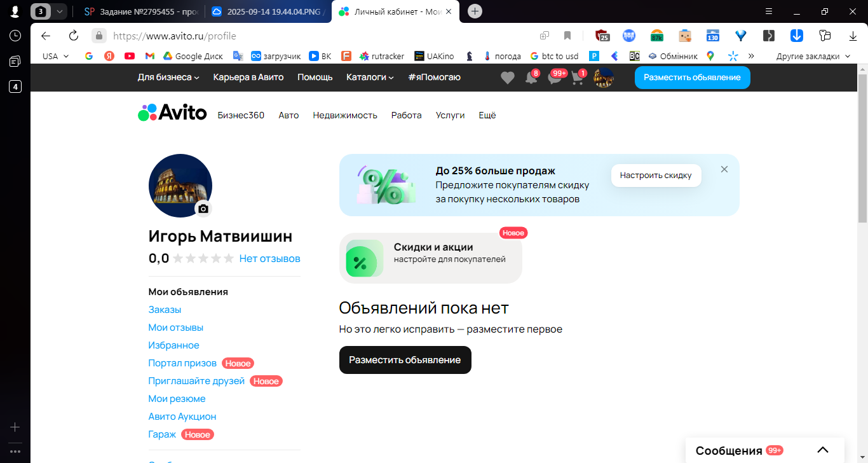Open the Мои отзывы link
Viewport: 868px width, 463px height.
[x=176, y=328]
